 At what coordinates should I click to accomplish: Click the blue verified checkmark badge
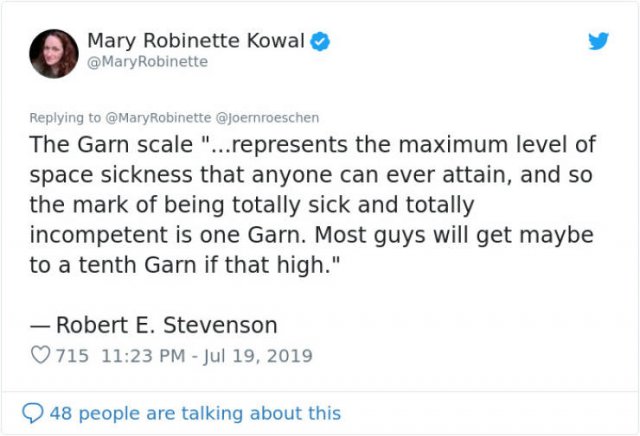click(x=320, y=41)
